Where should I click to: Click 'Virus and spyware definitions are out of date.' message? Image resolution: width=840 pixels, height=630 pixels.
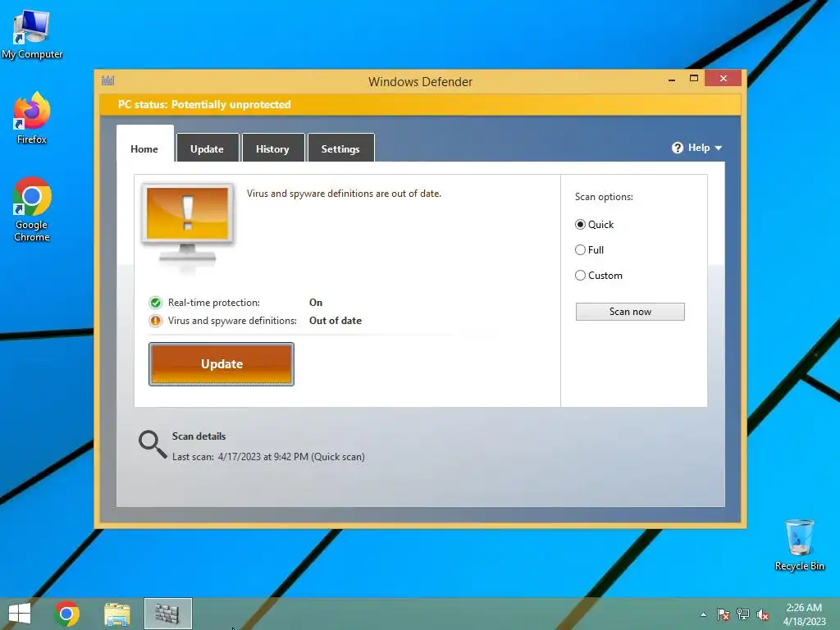point(344,194)
